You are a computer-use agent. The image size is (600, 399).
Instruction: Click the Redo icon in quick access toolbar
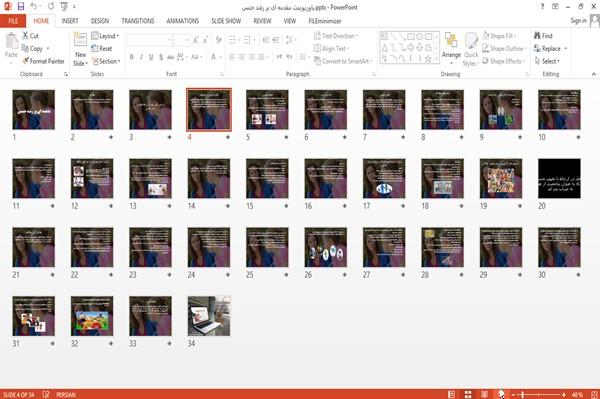[x=51, y=6]
